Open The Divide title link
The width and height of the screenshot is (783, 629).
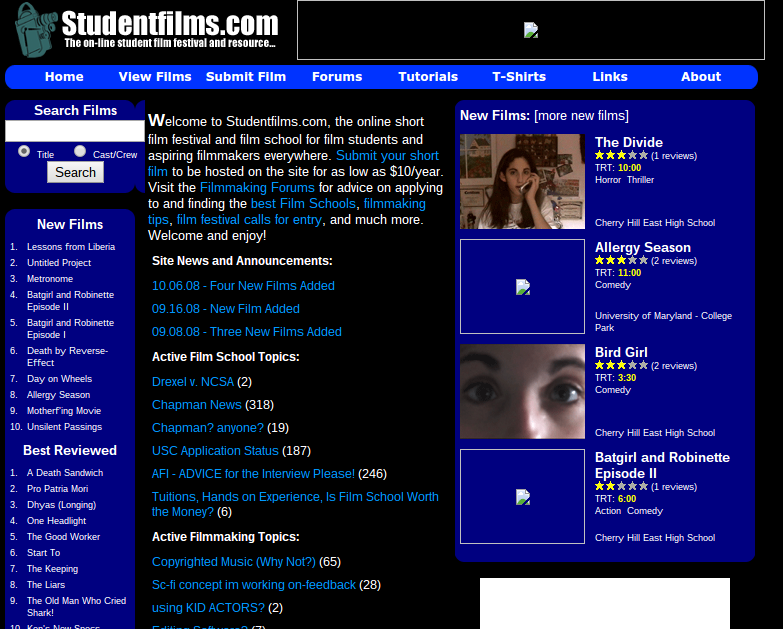629,142
